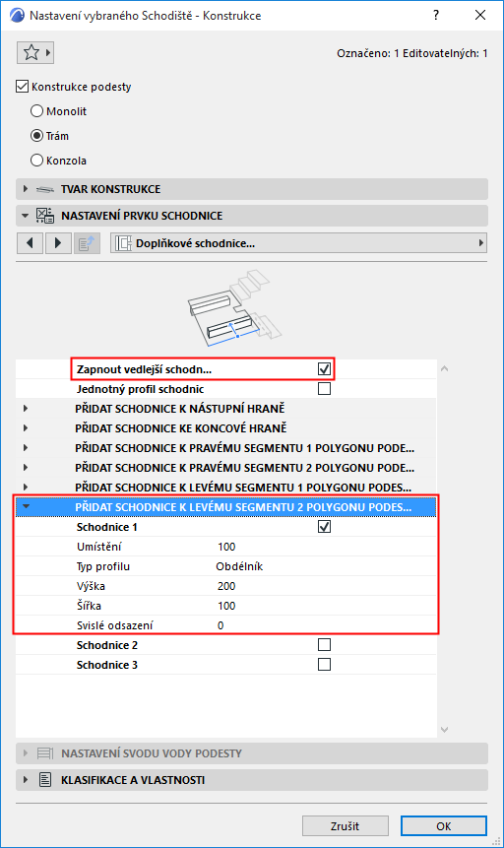504x848 pixels.
Task: Click the Tvar konstrukce panel icon
Action: (x=45, y=189)
